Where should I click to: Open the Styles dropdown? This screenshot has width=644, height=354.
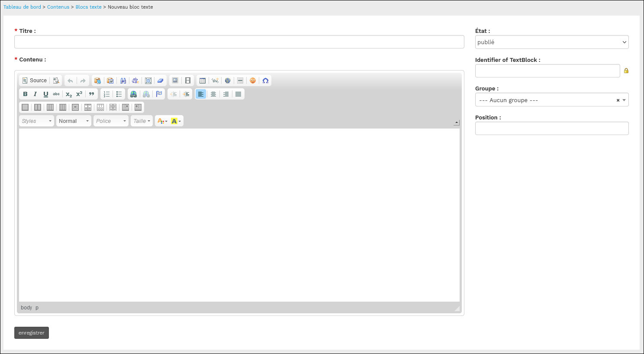(37, 121)
